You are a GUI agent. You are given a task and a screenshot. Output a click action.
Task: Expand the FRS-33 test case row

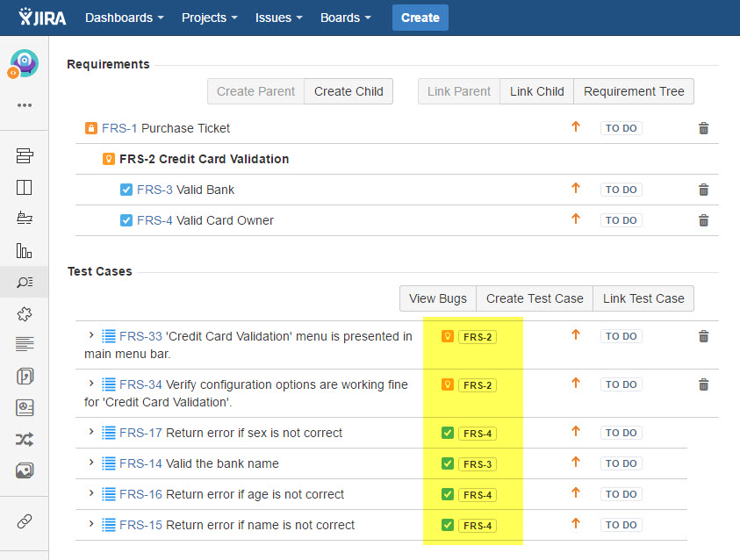click(x=90, y=335)
